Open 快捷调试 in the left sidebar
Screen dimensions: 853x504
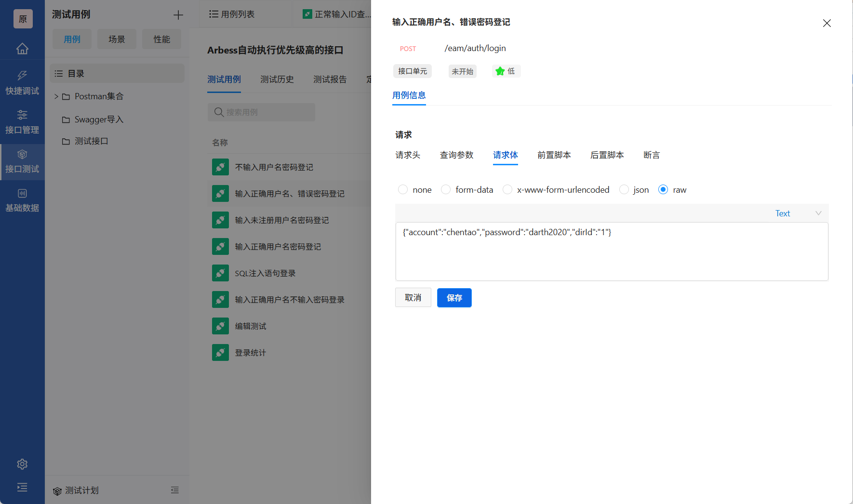tap(22, 82)
